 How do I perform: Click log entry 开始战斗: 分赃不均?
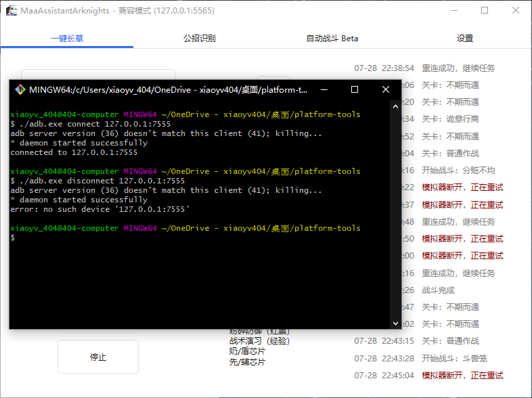pos(458,171)
